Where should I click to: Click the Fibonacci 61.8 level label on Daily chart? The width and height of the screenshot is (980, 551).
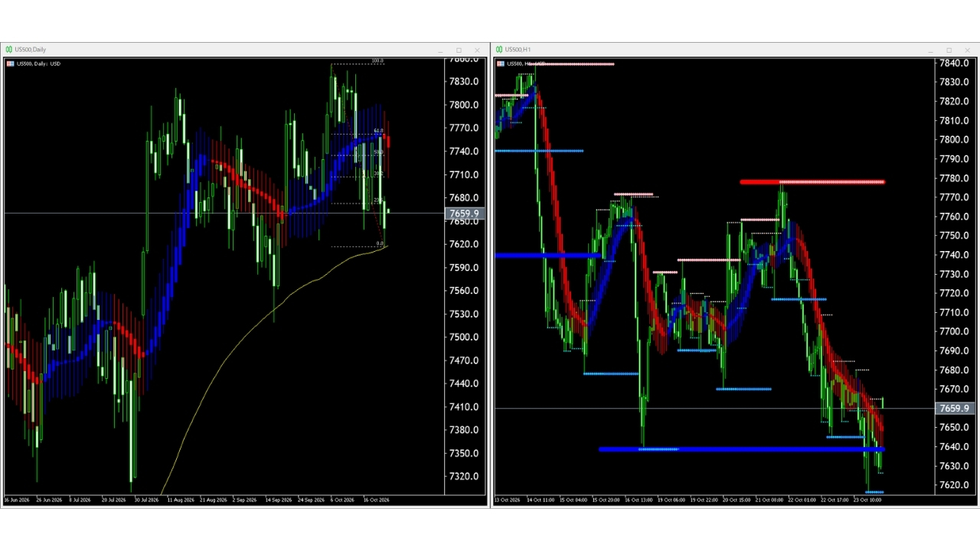pos(378,131)
